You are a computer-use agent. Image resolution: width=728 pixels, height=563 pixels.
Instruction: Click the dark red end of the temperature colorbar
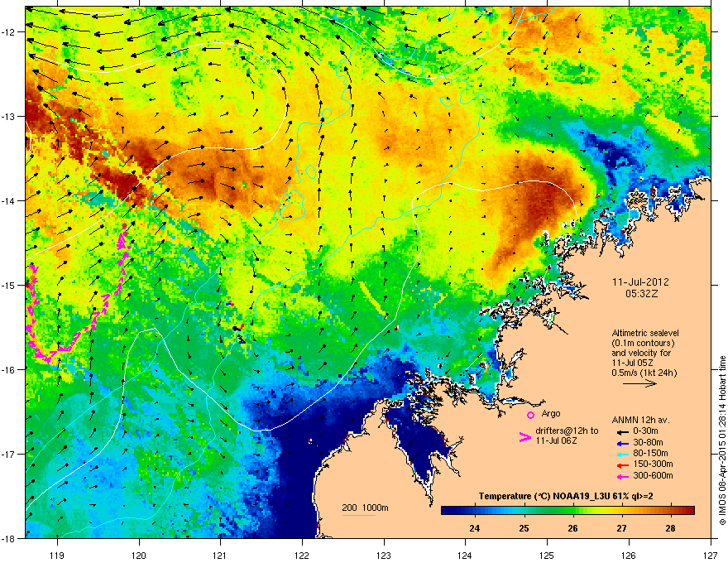pyautogui.click(x=689, y=511)
